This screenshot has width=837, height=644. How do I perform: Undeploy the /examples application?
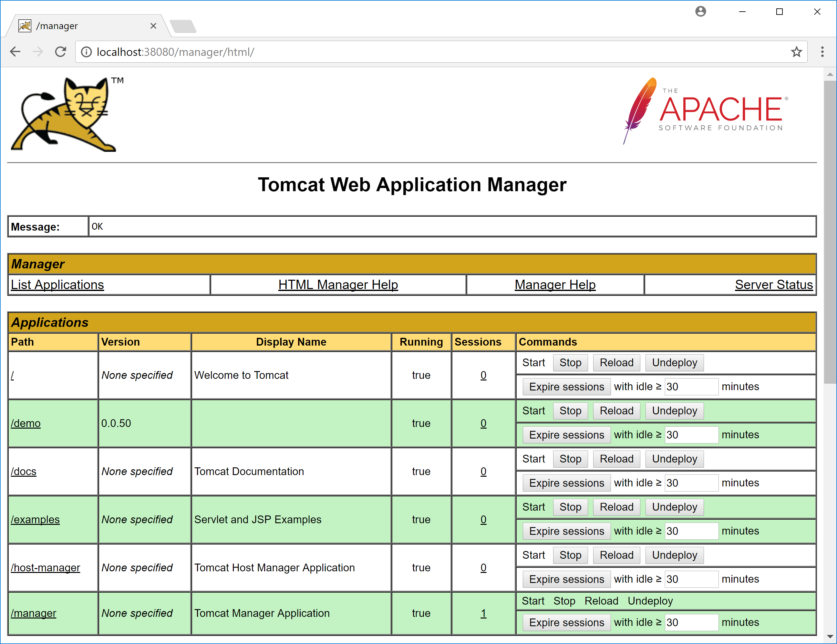point(674,507)
